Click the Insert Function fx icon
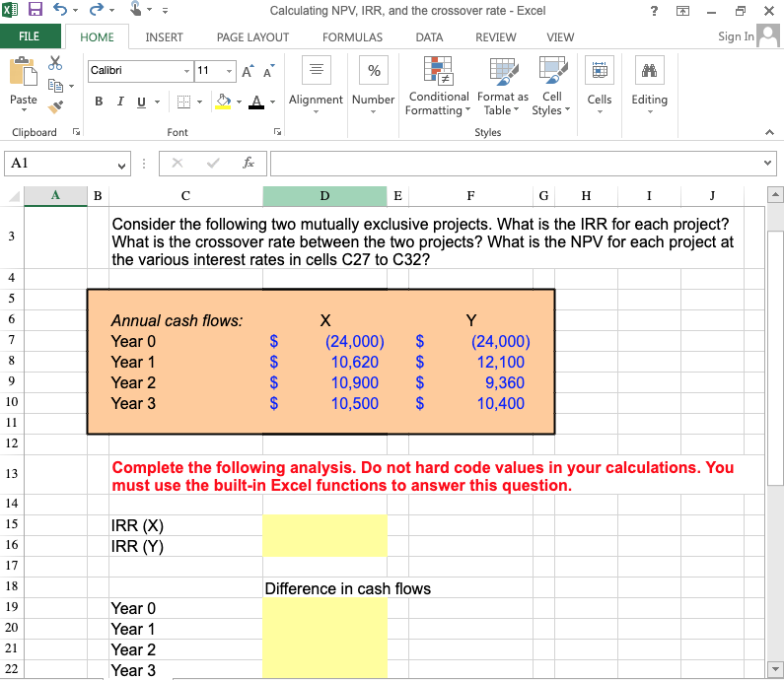This screenshot has height=680, width=784. [x=248, y=163]
